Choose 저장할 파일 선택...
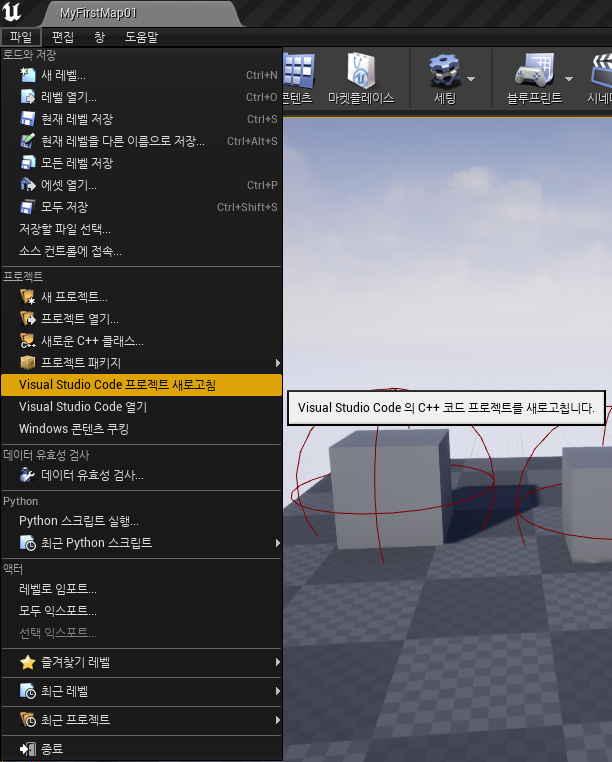This screenshot has height=762, width=612. pos(141,229)
